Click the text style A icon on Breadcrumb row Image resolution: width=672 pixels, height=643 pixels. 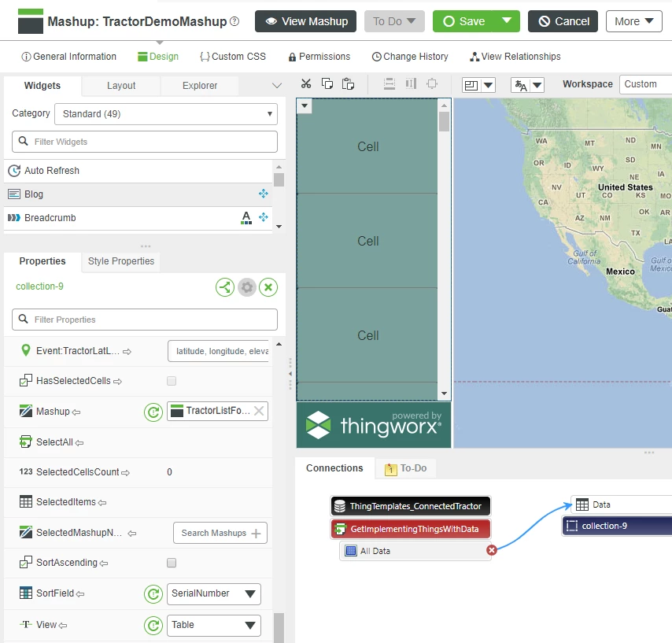coord(246,218)
